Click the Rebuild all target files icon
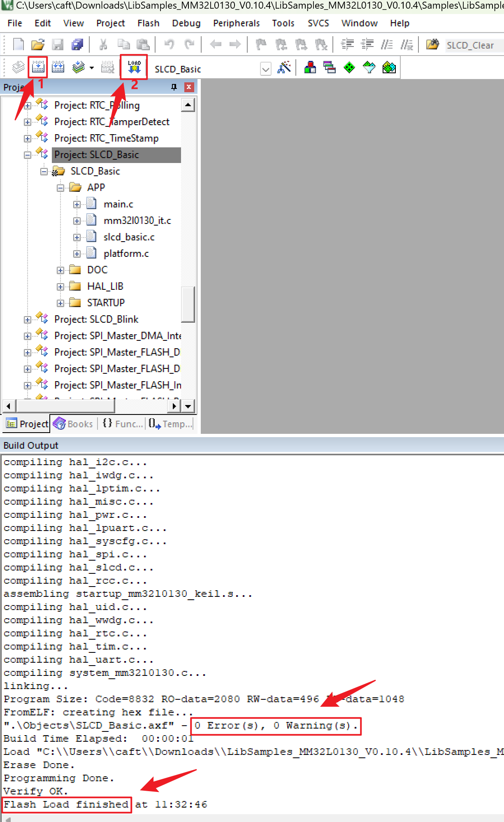 tap(58, 68)
